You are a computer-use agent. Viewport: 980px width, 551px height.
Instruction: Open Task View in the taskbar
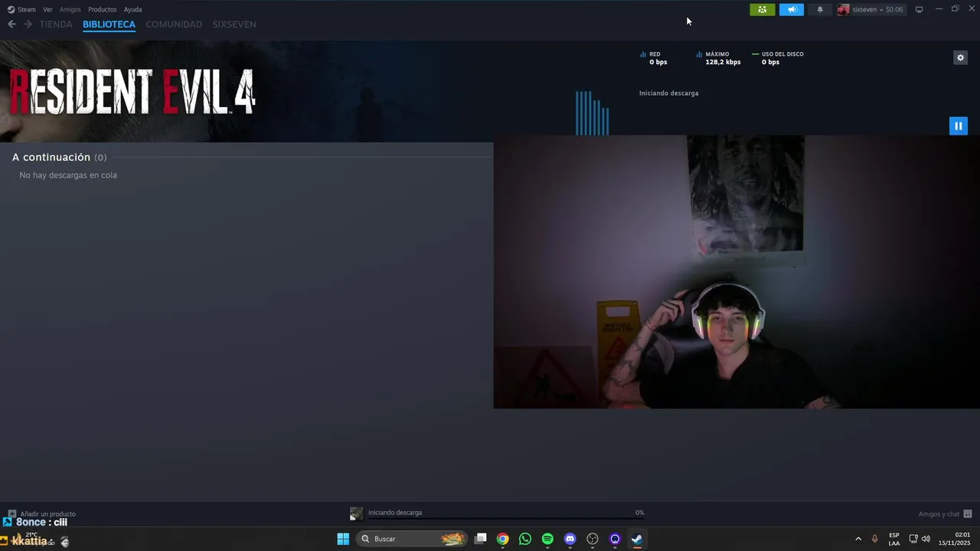click(x=480, y=539)
